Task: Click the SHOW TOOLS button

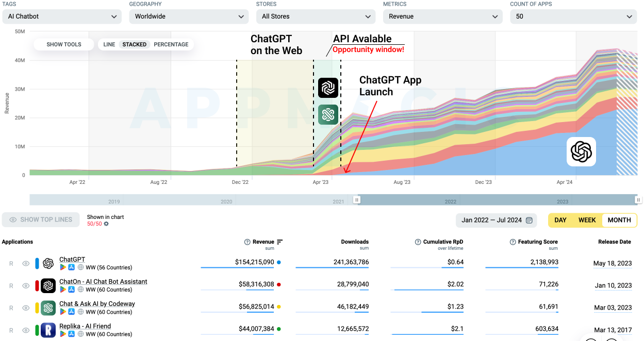Action: click(x=64, y=44)
